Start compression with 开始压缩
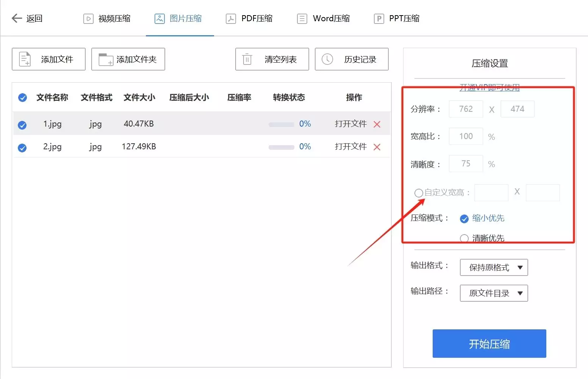The height and width of the screenshot is (379, 588). pyautogui.click(x=489, y=344)
